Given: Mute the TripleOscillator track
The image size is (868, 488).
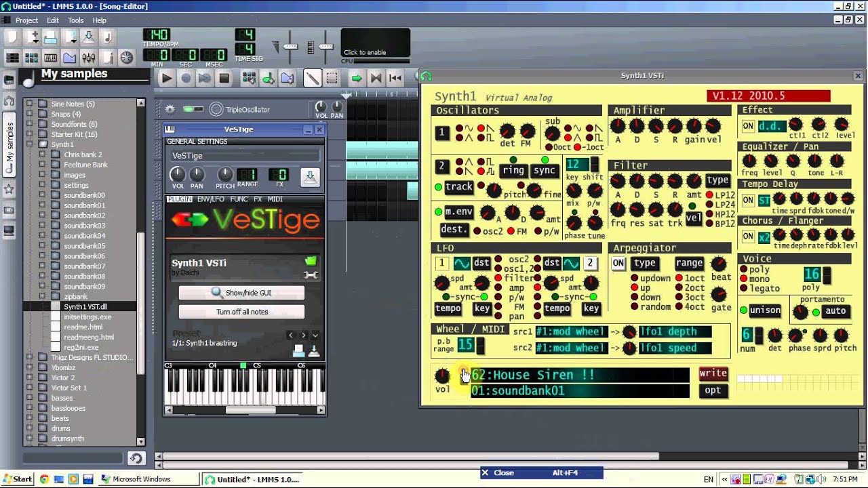Looking at the screenshot, I should tap(188, 109).
